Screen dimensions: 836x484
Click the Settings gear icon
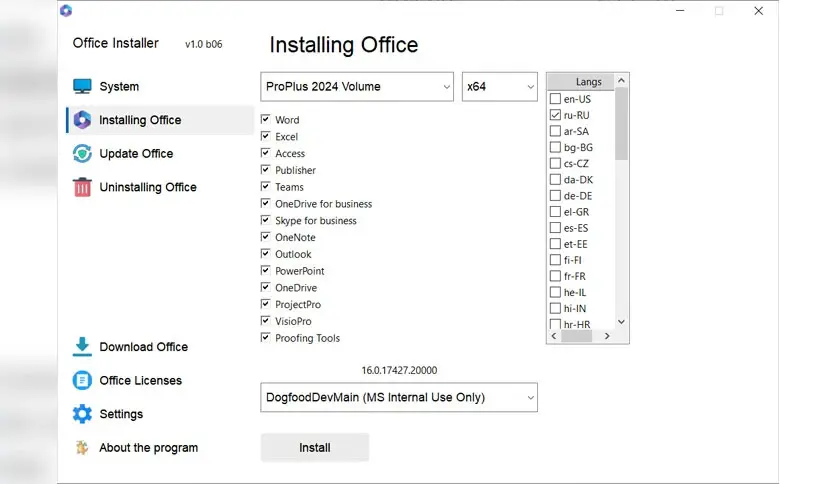pyautogui.click(x=82, y=414)
